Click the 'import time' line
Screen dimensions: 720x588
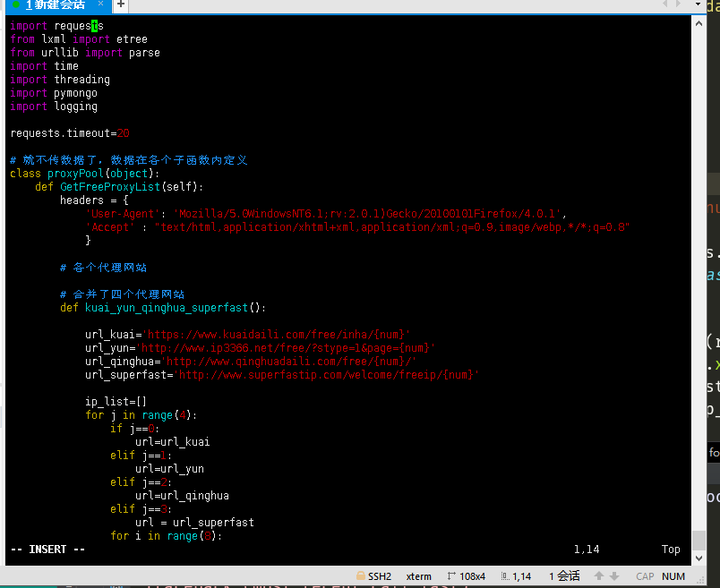pos(44,66)
